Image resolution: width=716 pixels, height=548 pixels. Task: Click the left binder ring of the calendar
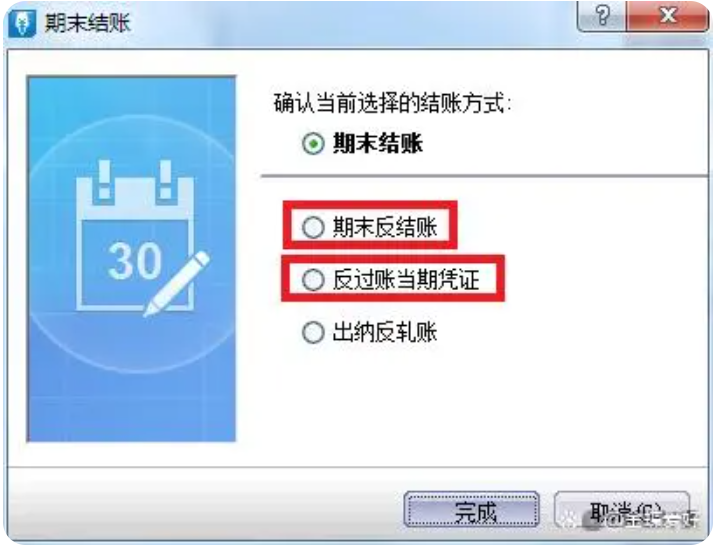tap(104, 180)
